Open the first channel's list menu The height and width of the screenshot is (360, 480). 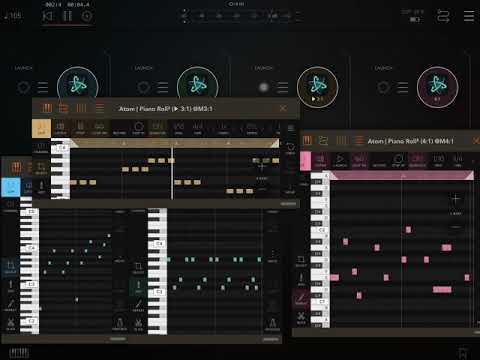click(x=43, y=88)
